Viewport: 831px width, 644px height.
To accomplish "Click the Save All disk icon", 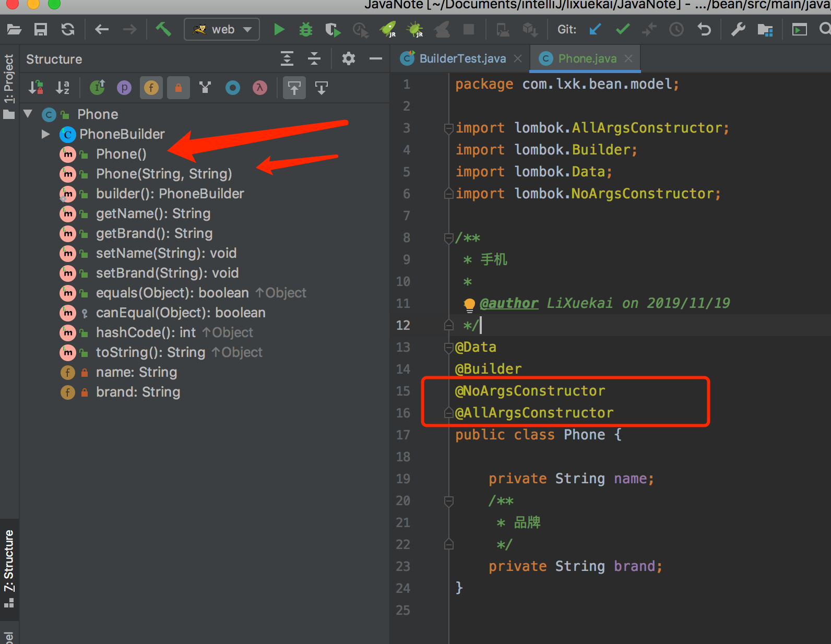I will [x=41, y=29].
